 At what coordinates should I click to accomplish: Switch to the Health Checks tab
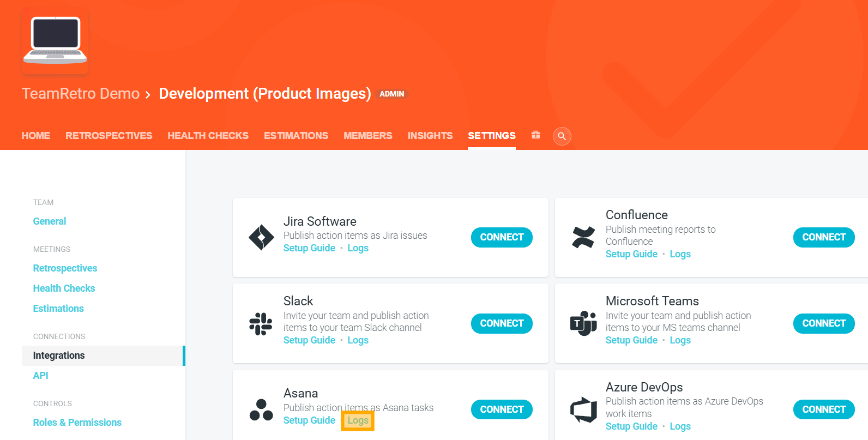tap(208, 136)
